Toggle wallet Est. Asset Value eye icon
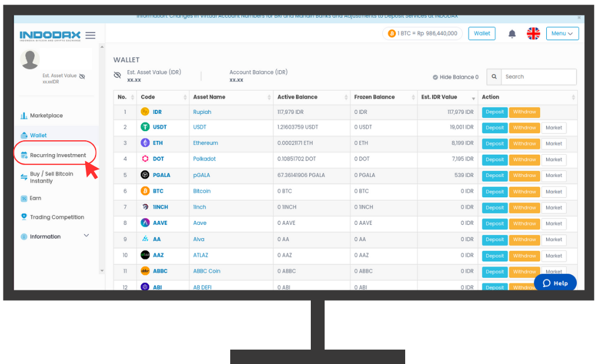This screenshot has height=364, width=598. coord(117,75)
